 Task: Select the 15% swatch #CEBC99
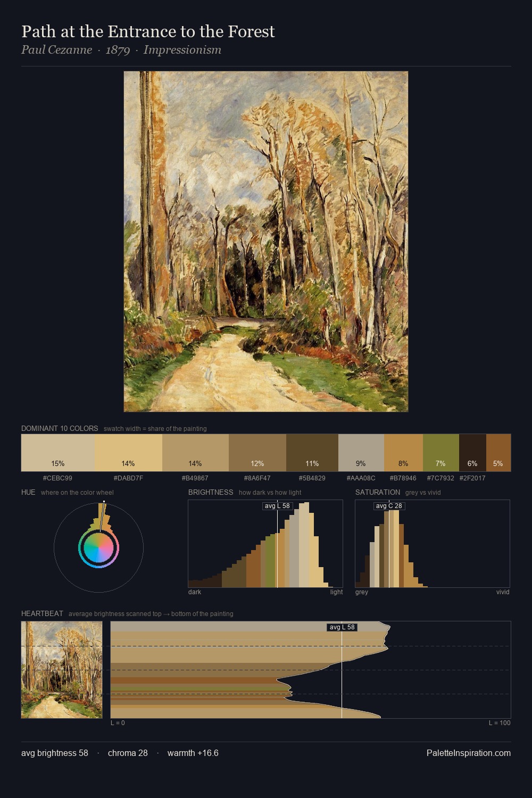58,453
